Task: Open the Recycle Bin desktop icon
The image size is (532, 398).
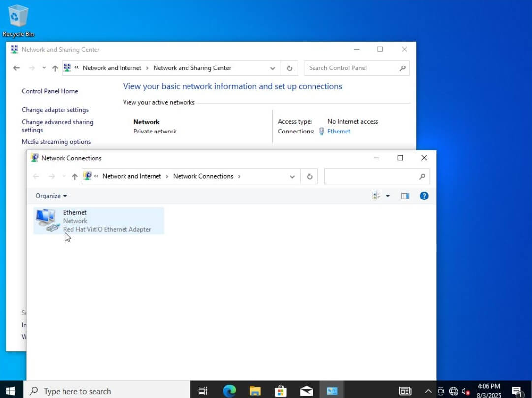Action: point(18,20)
